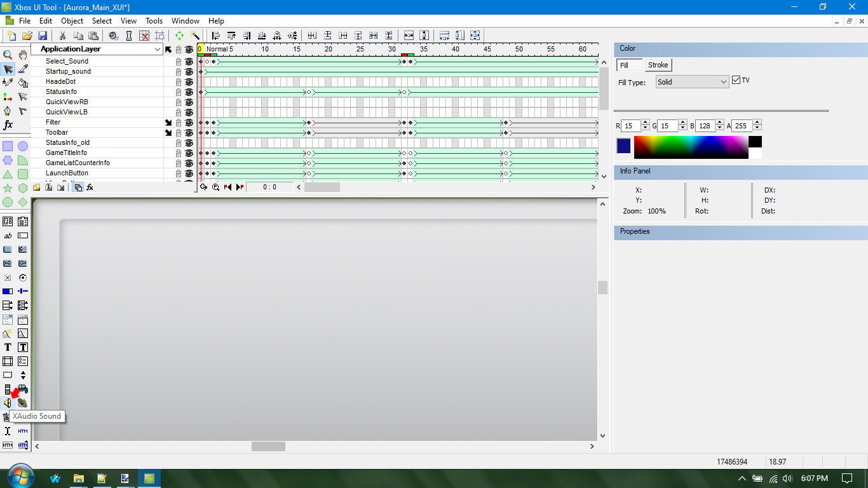This screenshot has width=868, height=488.
Task: Toggle visibility of Select_Sound layer
Action: pos(189,61)
